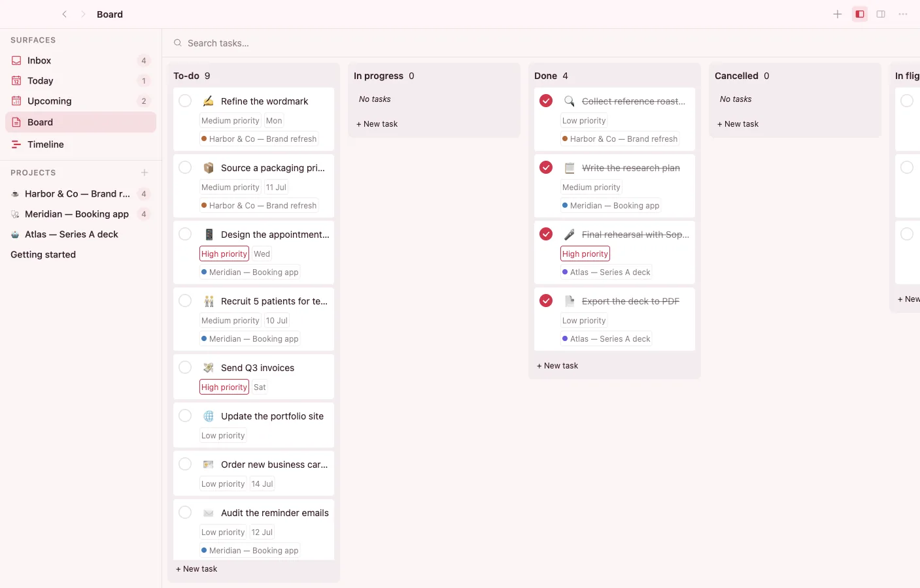The image size is (920, 588).
Task: Click the search magnifier icon
Action: [177, 43]
